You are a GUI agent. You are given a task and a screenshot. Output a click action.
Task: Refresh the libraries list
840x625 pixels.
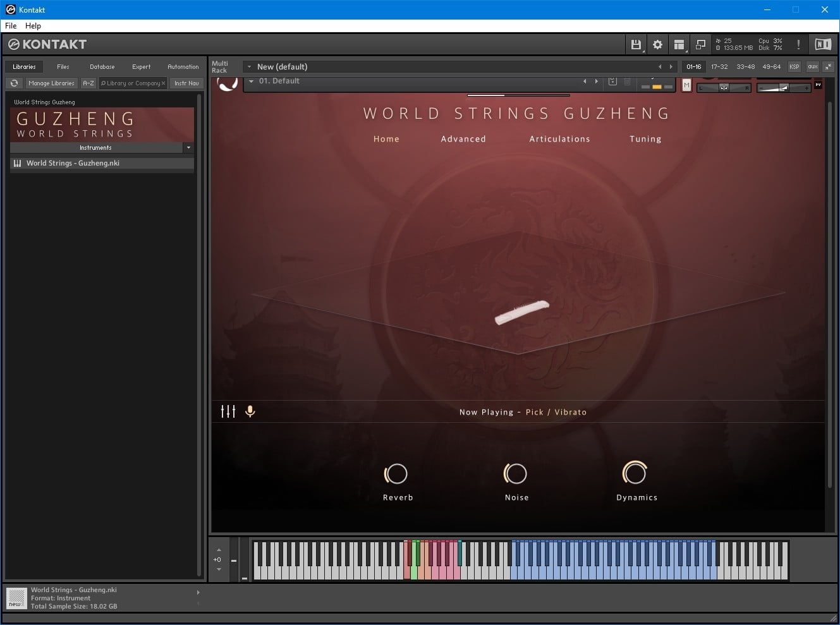coord(14,83)
